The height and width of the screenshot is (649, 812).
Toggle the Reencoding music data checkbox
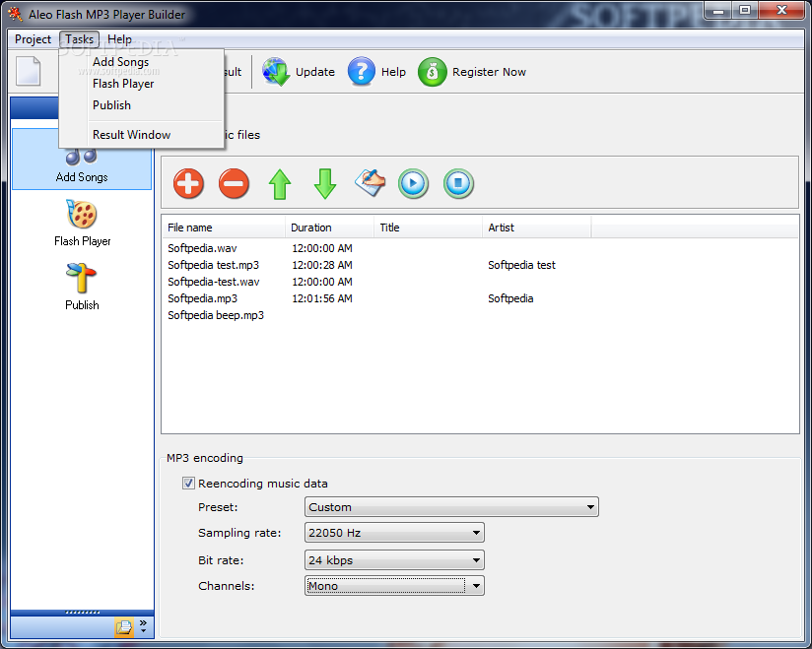tap(188, 484)
